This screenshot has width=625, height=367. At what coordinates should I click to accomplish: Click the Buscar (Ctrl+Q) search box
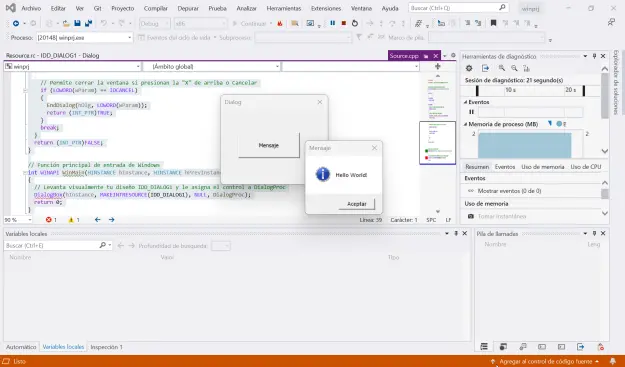(x=458, y=8)
